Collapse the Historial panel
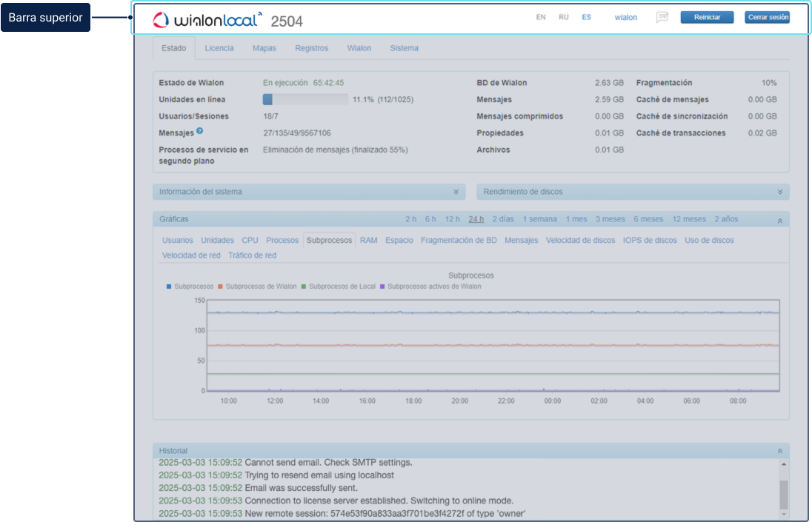This screenshot has width=812, height=522. pyautogui.click(x=779, y=451)
